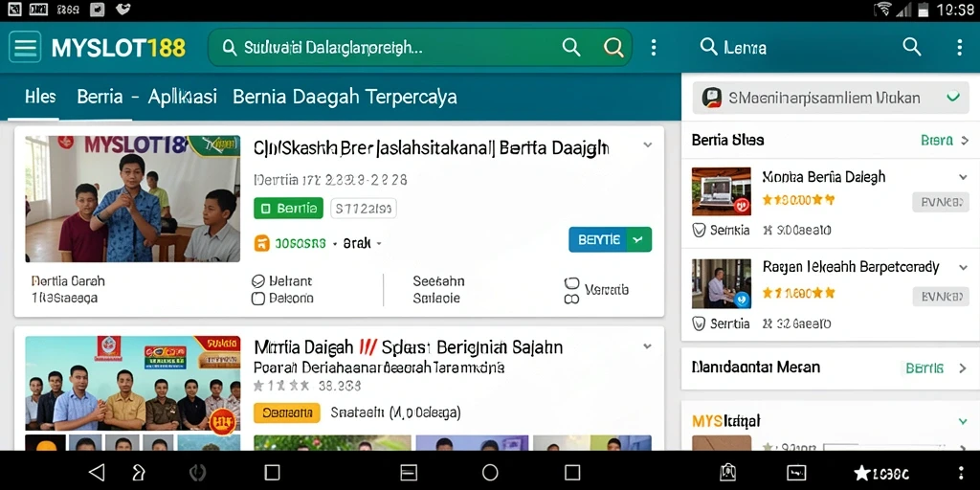Click the blue 'BENTIE' button
Screen dimensions: 980x490
pos(597,239)
